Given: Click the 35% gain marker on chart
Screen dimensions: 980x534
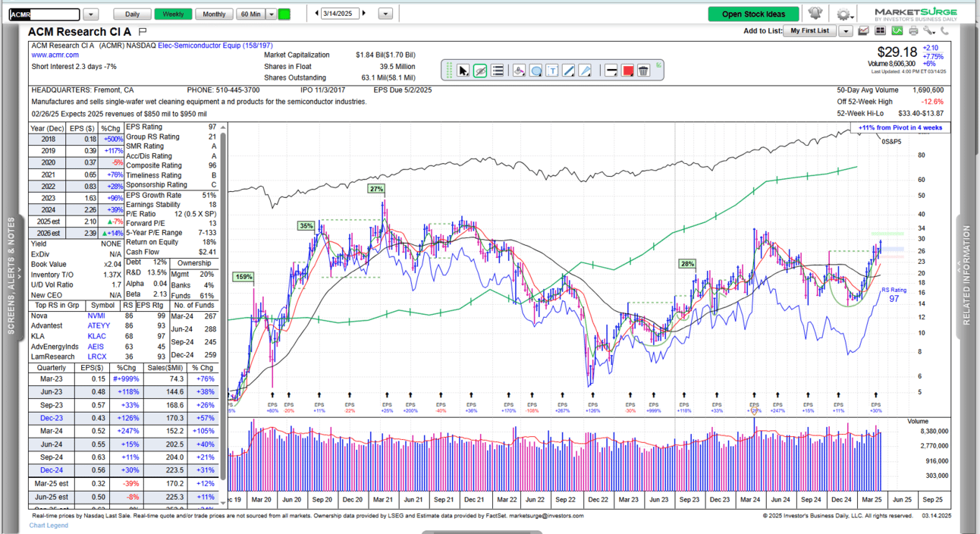Looking at the screenshot, I should (306, 225).
